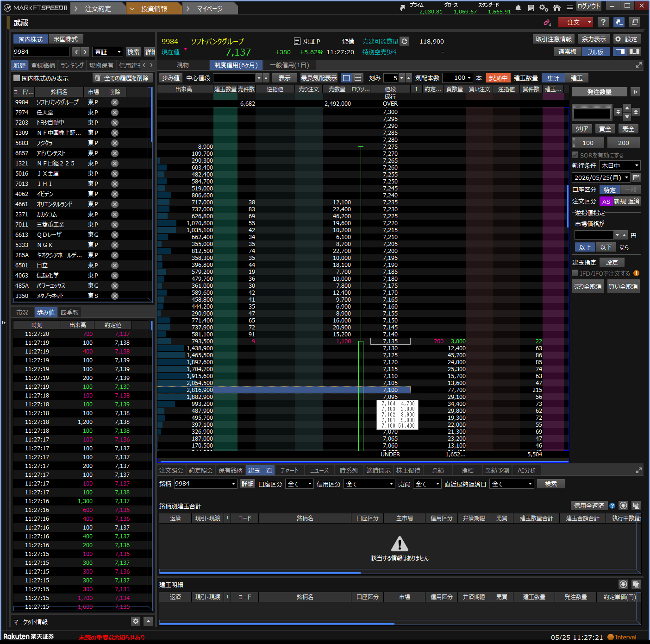650x644 pixels.
Task: Open the notifications bell icon
Action: (518, 8)
